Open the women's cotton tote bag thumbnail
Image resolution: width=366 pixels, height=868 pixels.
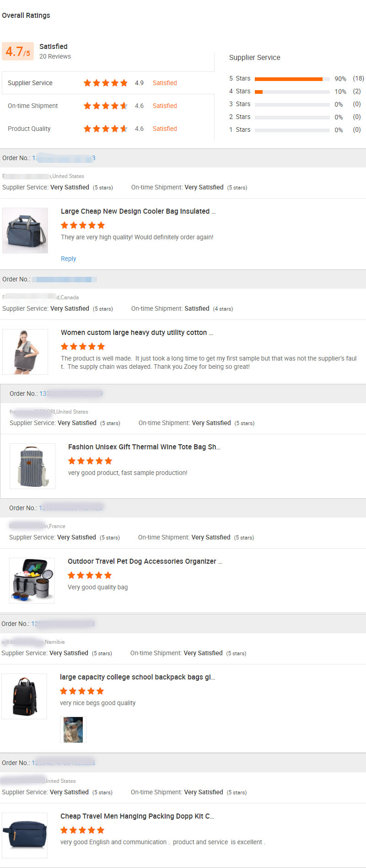(25, 352)
